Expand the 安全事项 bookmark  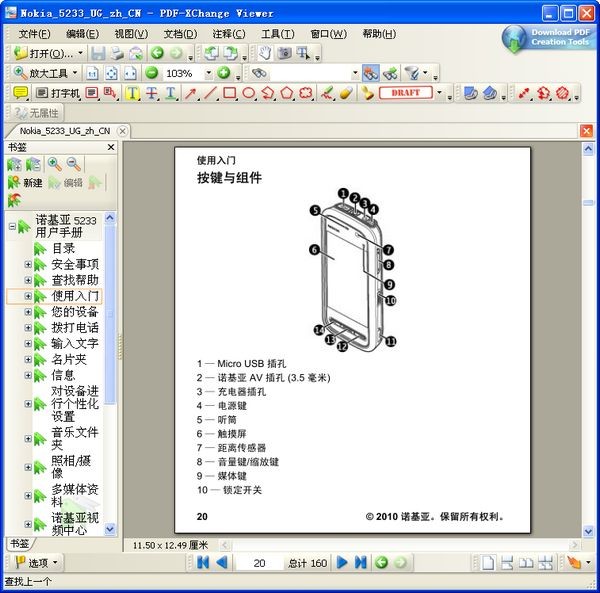pyautogui.click(x=28, y=264)
